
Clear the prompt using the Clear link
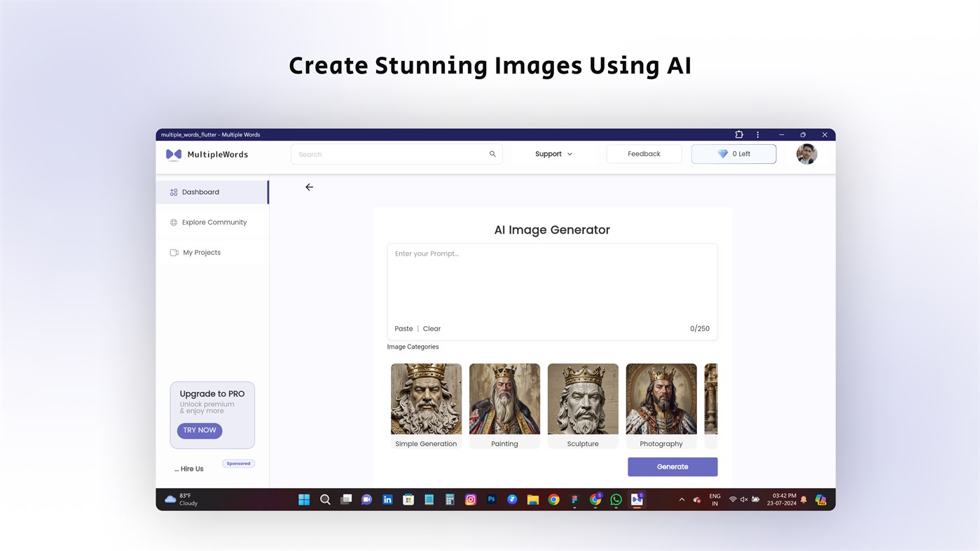coord(432,328)
